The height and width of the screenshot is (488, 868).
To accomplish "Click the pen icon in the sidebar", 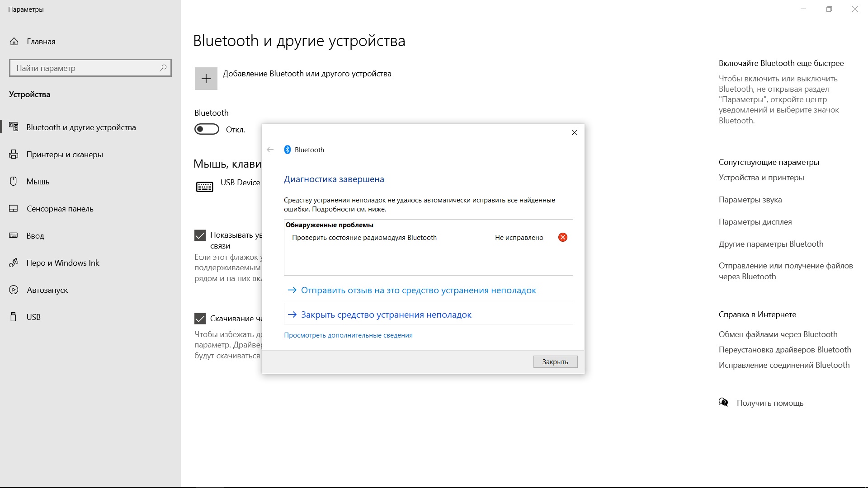I will tap(14, 263).
